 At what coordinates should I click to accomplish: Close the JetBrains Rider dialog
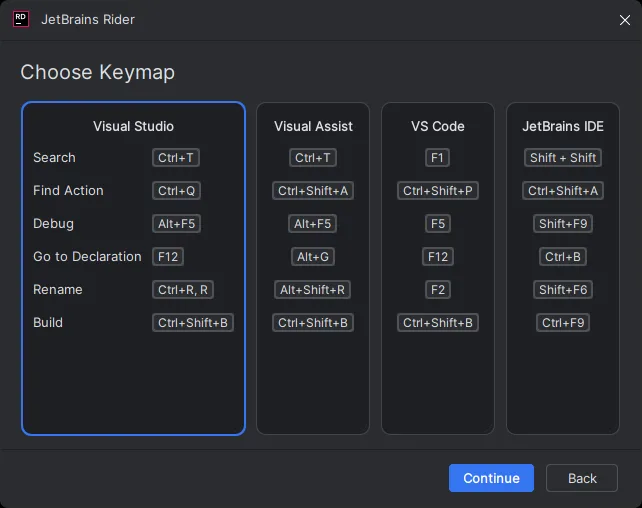click(624, 20)
